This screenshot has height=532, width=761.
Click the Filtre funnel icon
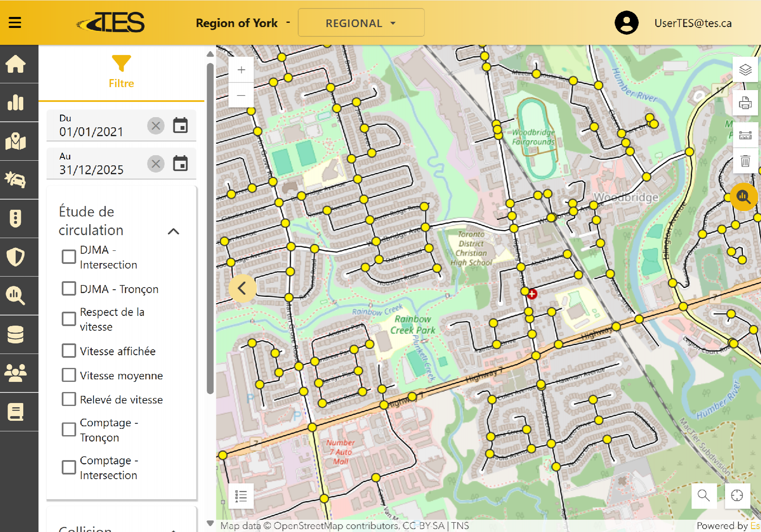(x=121, y=63)
